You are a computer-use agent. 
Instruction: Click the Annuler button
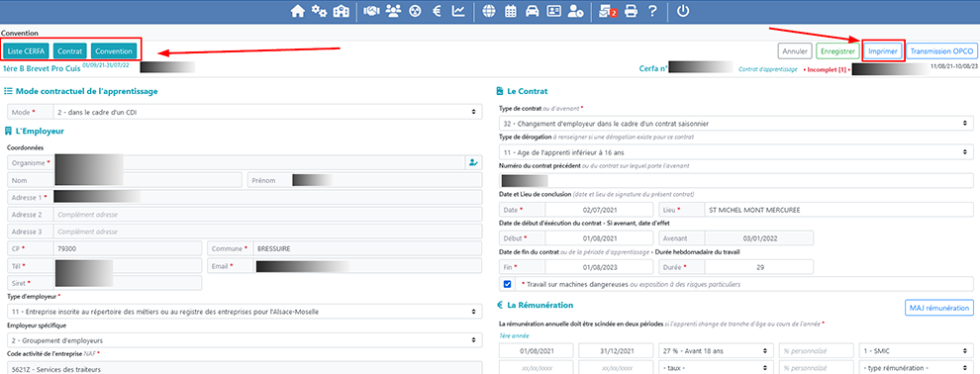pyautogui.click(x=795, y=51)
